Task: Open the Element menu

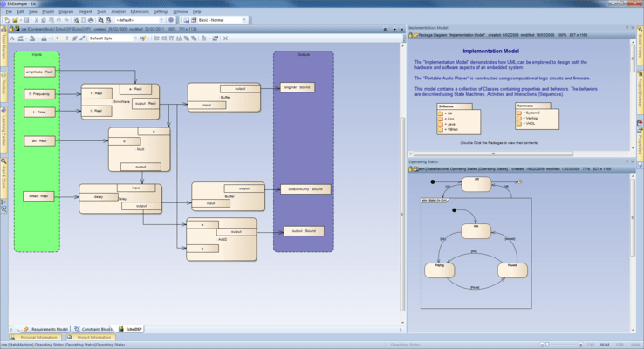Action: coord(85,12)
